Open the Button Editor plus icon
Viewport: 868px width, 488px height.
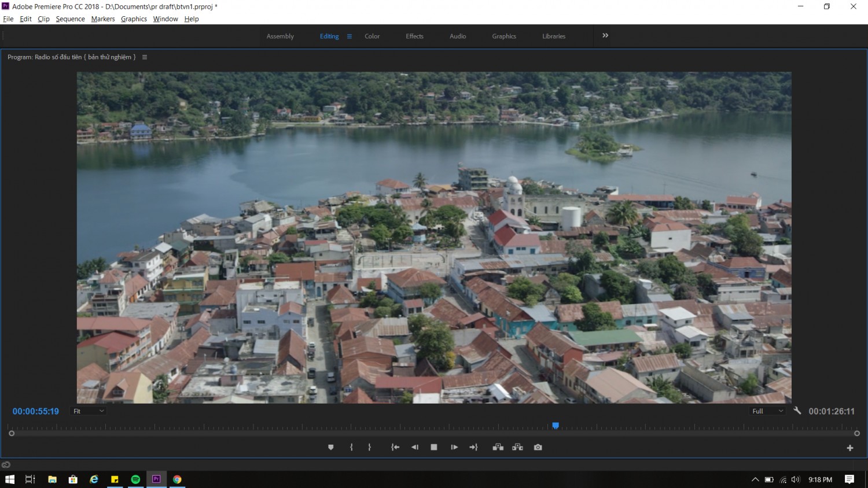[x=850, y=448]
